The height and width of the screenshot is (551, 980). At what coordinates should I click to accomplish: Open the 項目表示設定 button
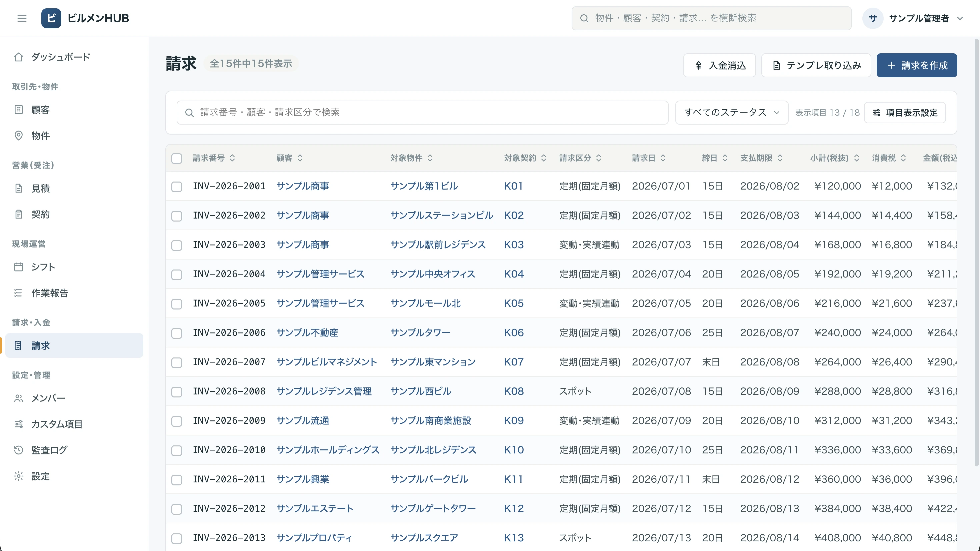coord(905,113)
